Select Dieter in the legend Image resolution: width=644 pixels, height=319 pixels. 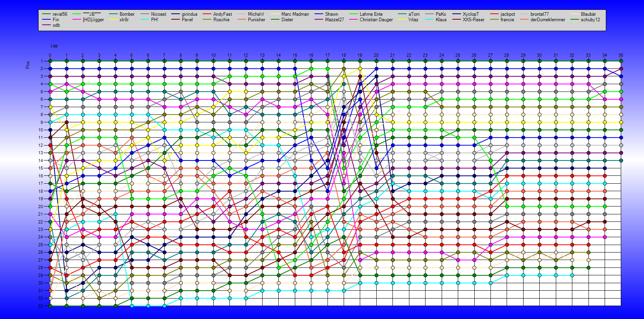click(282, 20)
